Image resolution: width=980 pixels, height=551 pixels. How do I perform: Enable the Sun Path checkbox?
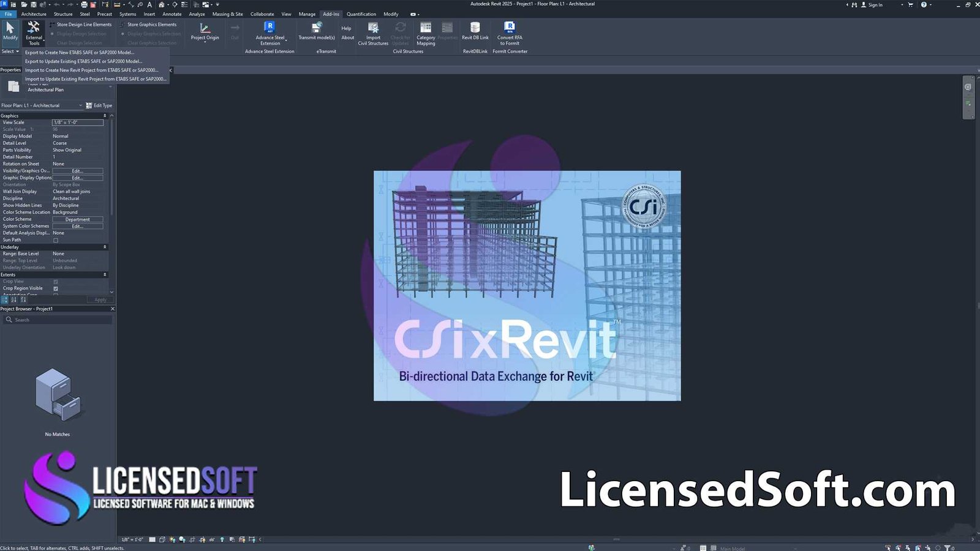[56, 240]
